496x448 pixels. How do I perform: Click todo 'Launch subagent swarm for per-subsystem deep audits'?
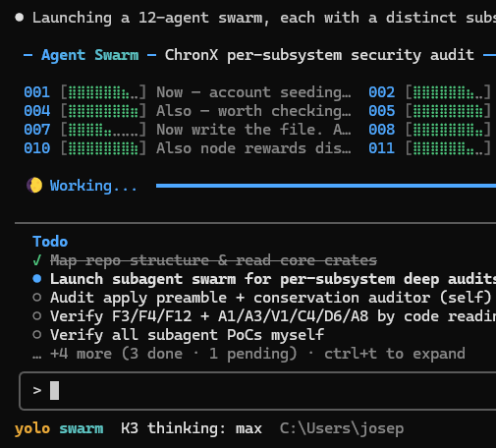pos(273,279)
